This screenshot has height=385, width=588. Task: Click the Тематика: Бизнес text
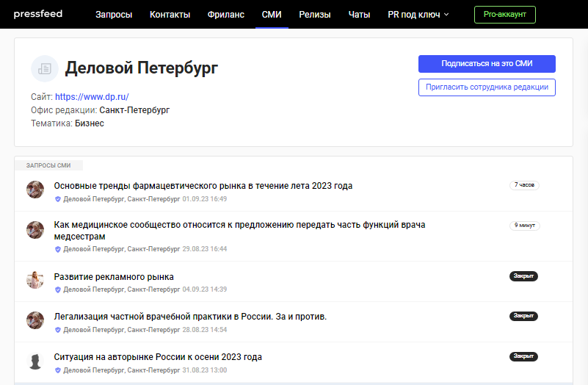coord(68,123)
